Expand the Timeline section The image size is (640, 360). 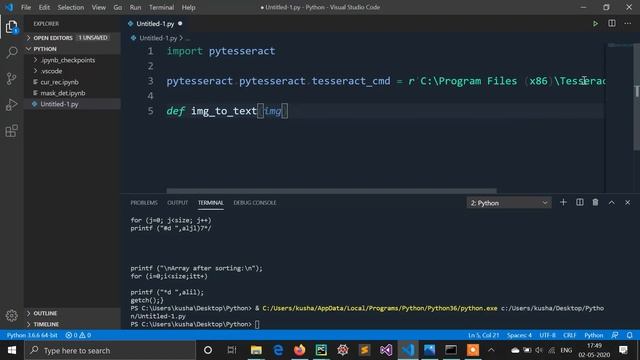pyautogui.click(x=72, y=324)
